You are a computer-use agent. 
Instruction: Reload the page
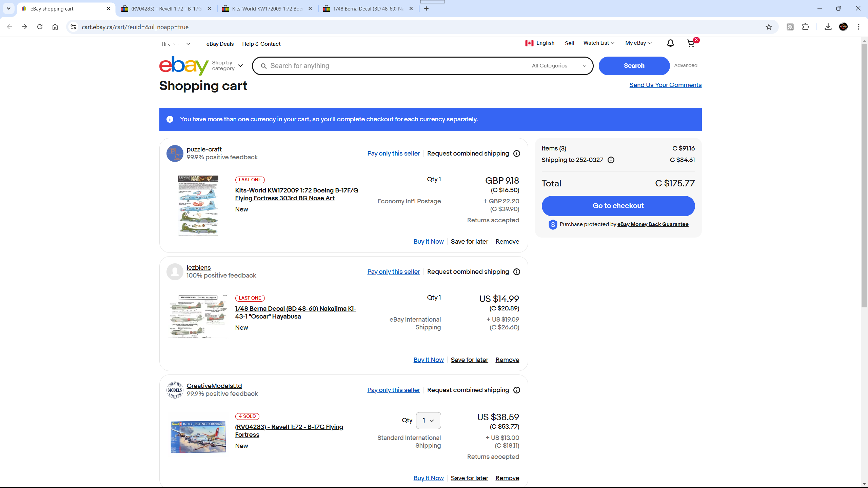(40, 27)
